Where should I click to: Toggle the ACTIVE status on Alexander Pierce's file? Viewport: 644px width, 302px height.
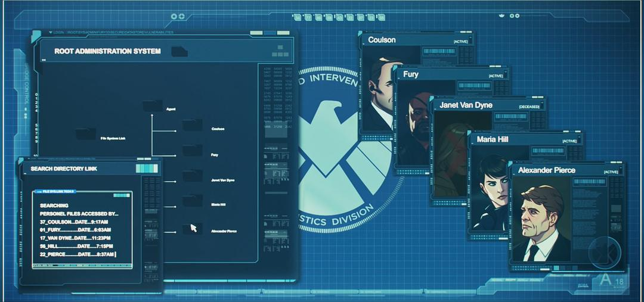point(611,172)
